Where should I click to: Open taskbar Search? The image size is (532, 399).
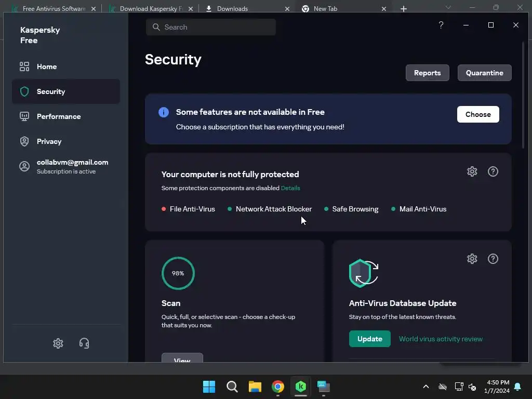pos(232,387)
